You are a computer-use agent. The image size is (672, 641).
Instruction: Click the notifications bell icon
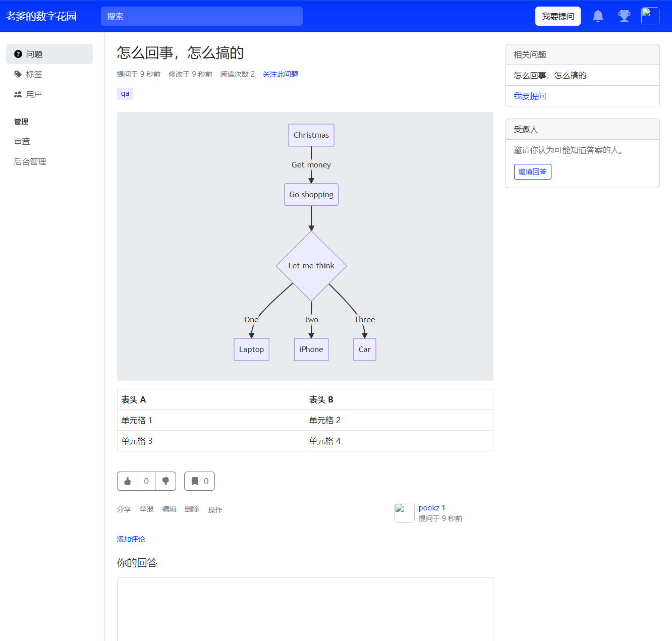click(x=598, y=16)
